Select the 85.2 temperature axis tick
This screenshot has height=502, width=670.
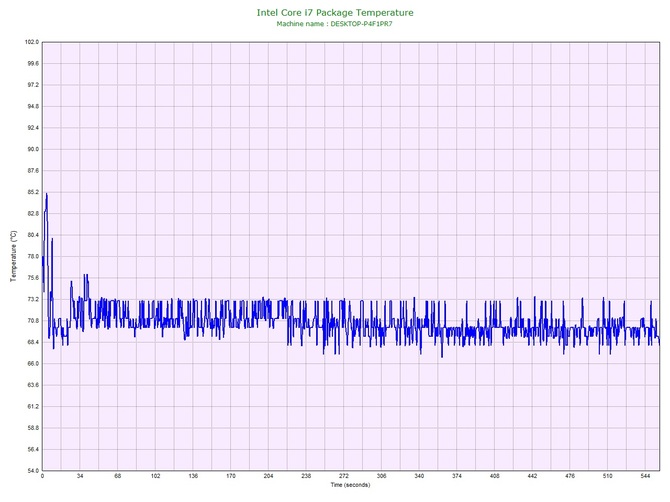[33, 192]
